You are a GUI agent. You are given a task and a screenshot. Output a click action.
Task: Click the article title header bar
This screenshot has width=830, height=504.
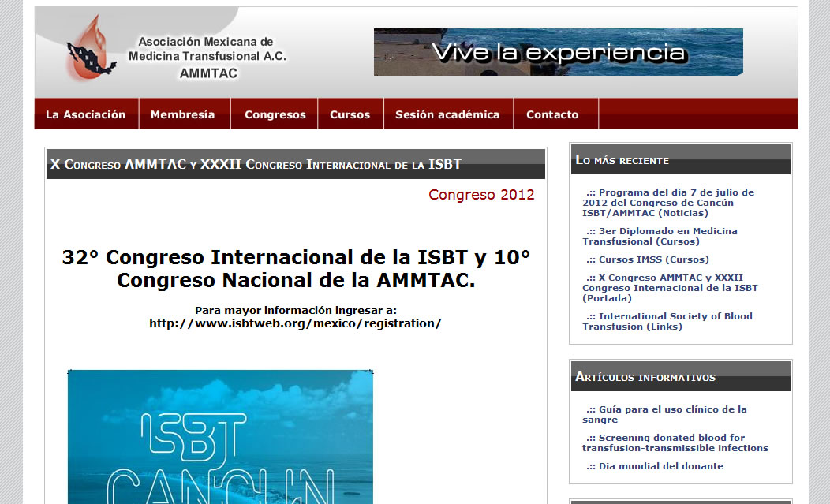(x=295, y=164)
